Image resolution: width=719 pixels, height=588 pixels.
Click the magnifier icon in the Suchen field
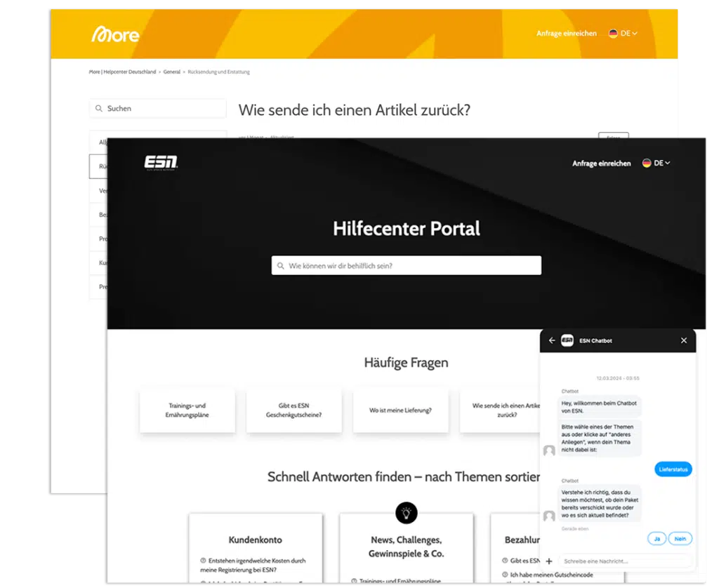(98, 109)
